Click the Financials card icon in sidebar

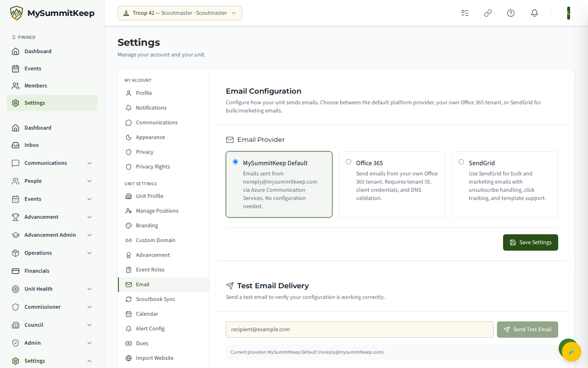(x=16, y=271)
